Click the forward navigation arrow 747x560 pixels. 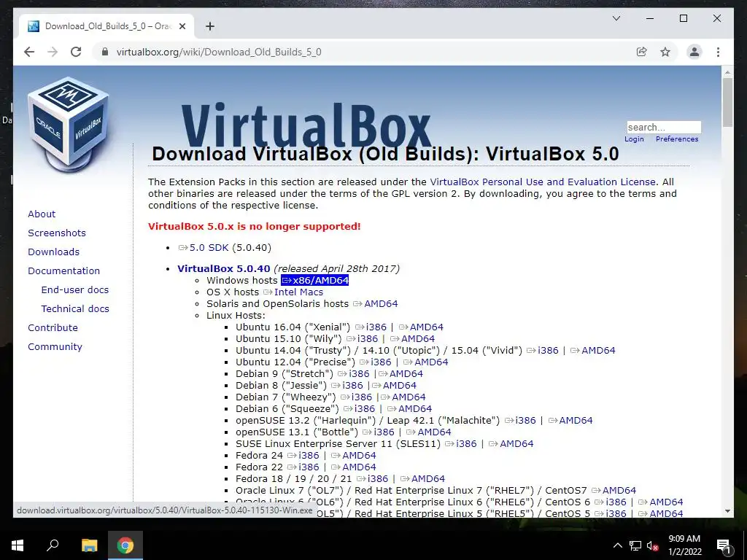[53, 52]
